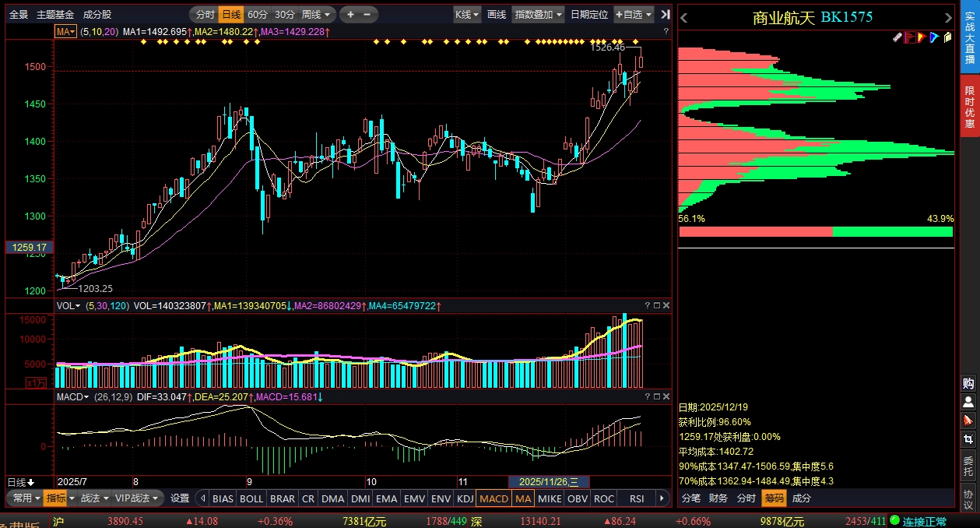Select 30分 period button

click(285, 14)
